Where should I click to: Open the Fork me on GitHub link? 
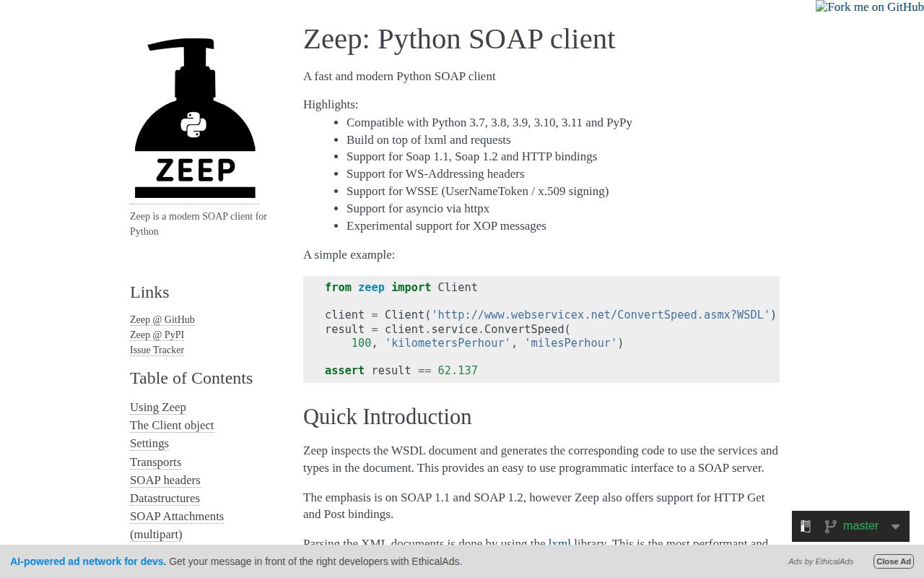(870, 7)
